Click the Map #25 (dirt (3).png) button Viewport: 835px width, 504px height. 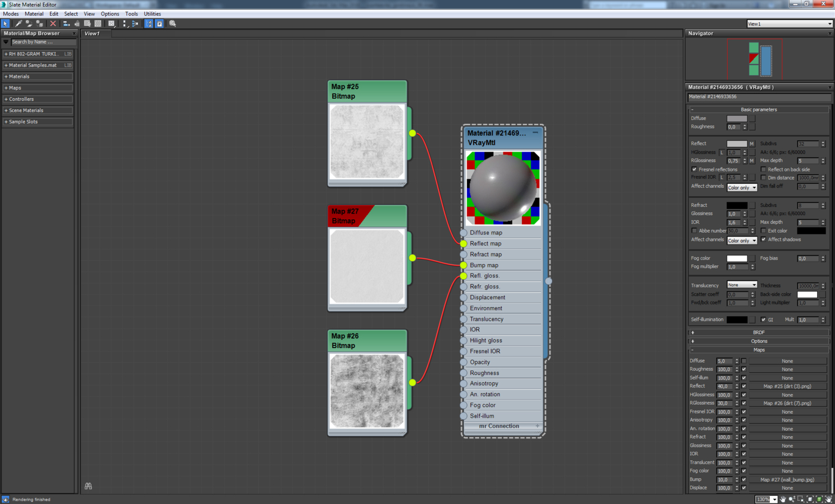[787, 386]
